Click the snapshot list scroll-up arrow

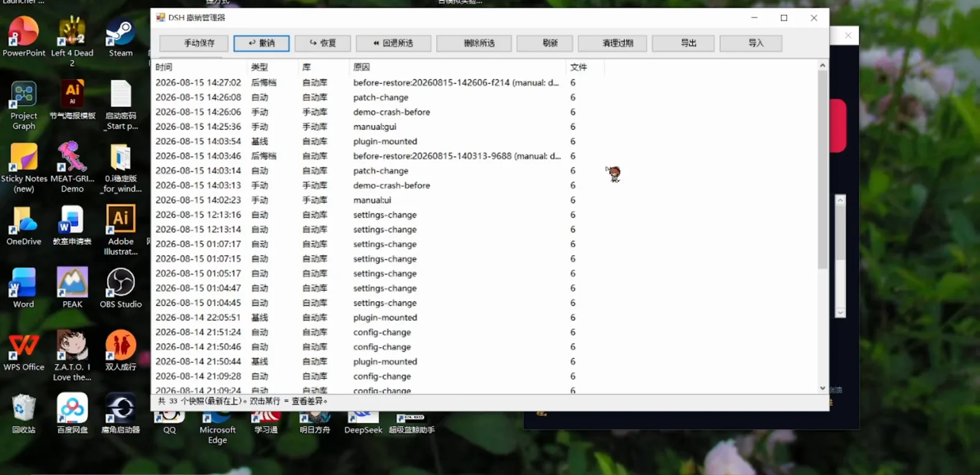pos(823,65)
